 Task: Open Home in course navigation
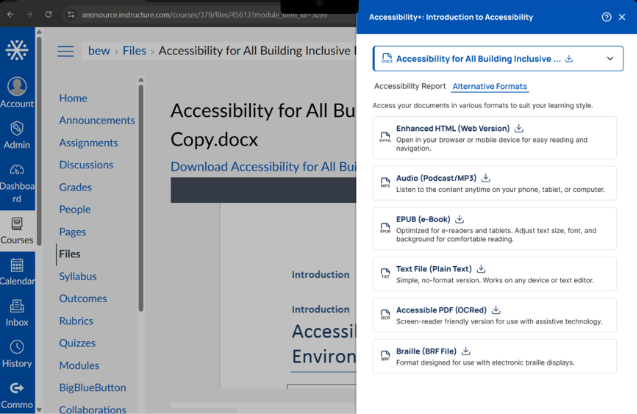point(73,98)
